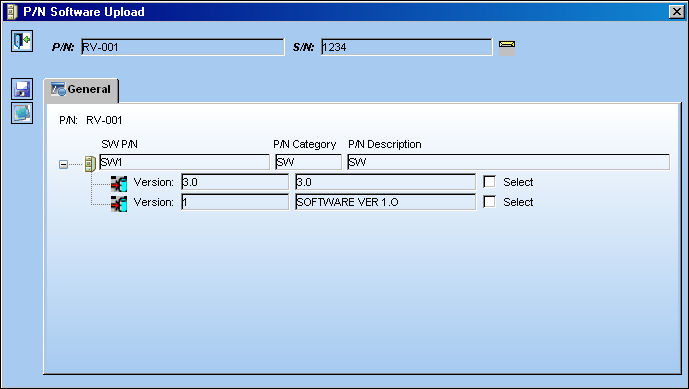Image resolution: width=689 pixels, height=389 pixels.
Task: Click the P/N Description column header
Action: coord(384,144)
